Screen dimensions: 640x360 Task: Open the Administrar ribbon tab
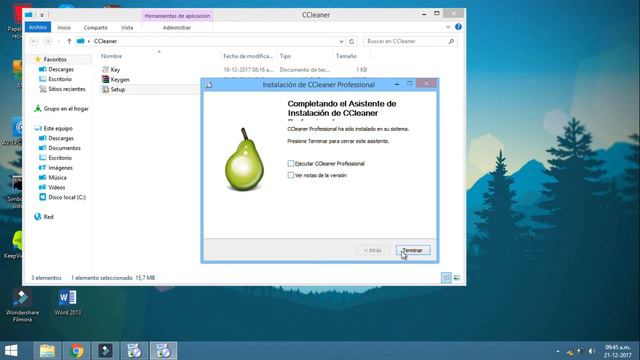[x=177, y=28]
